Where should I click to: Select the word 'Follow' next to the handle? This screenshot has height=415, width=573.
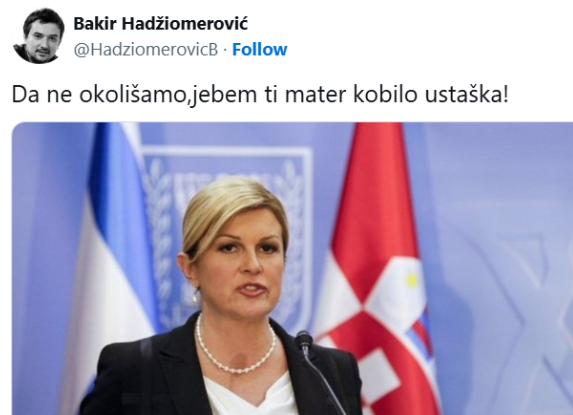tap(260, 49)
